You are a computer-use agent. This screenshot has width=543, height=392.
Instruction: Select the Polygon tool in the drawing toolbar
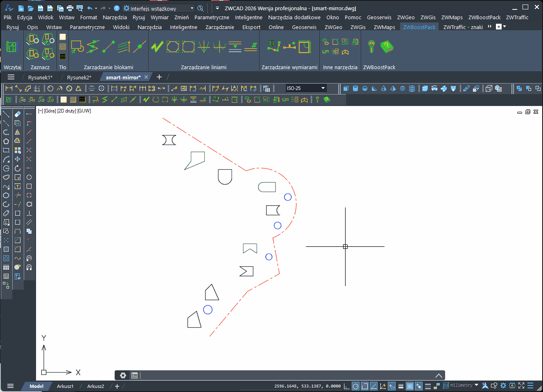(6, 141)
